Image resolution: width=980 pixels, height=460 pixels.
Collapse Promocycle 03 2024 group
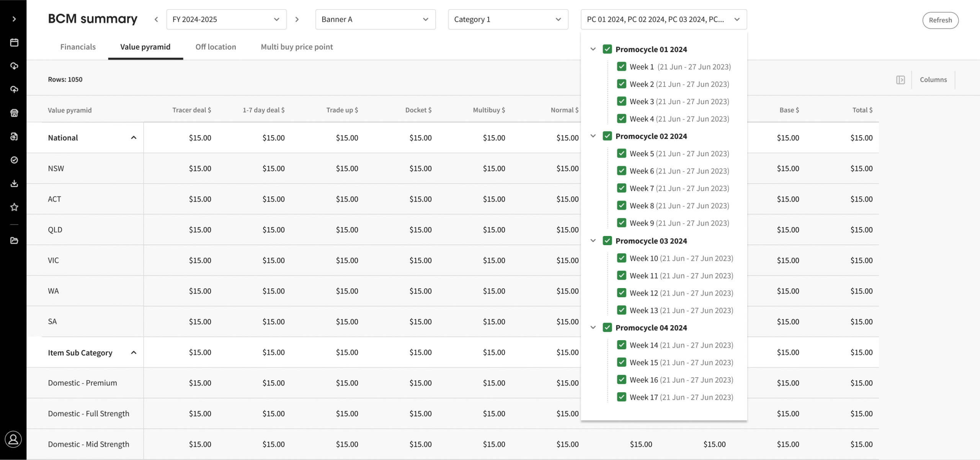click(593, 241)
